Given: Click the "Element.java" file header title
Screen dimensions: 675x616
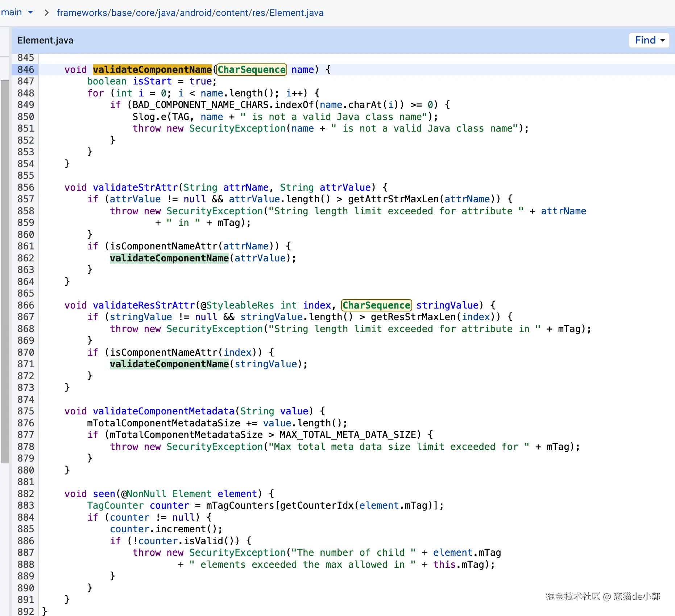Looking at the screenshot, I should point(45,40).
